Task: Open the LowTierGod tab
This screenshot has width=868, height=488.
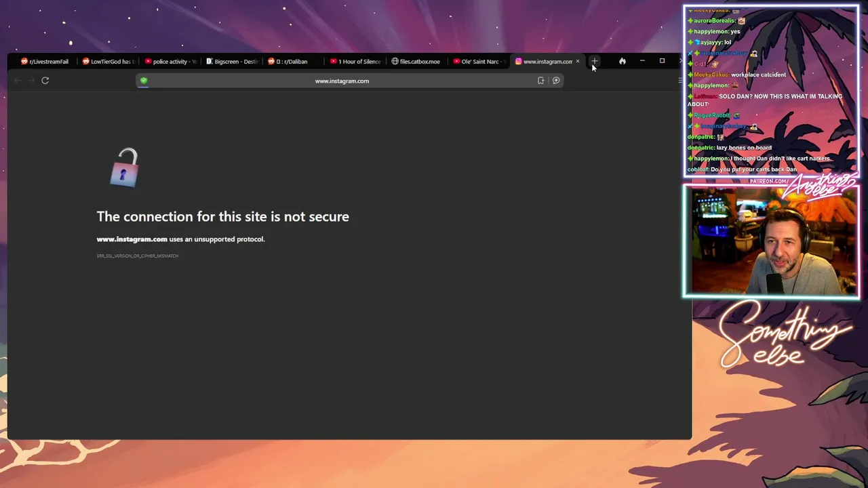Action: 108,62
